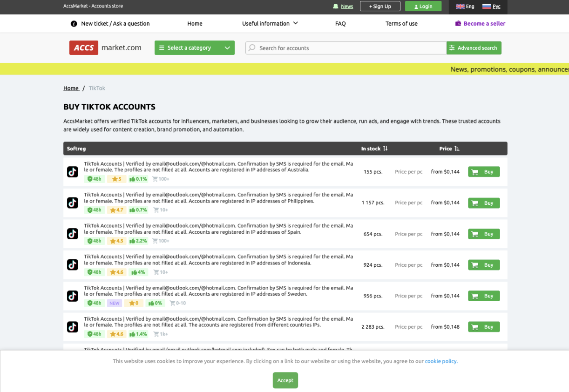Open the Philippines listing description text
The height and width of the screenshot is (392, 569).
(x=218, y=198)
